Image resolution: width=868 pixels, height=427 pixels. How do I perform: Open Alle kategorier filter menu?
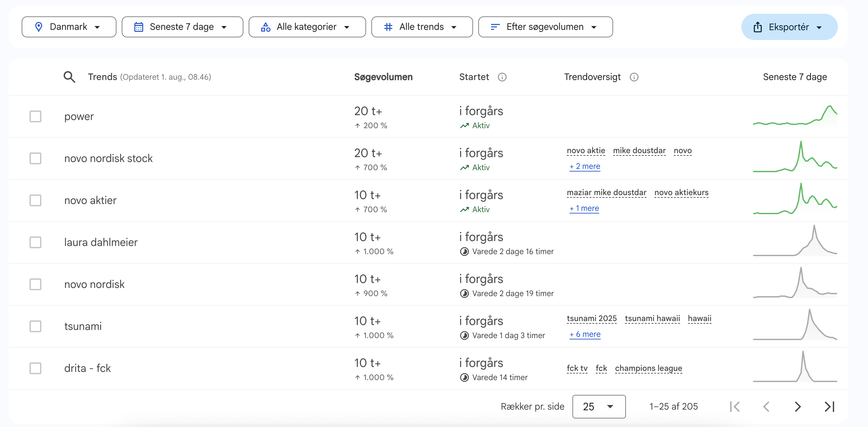(307, 27)
